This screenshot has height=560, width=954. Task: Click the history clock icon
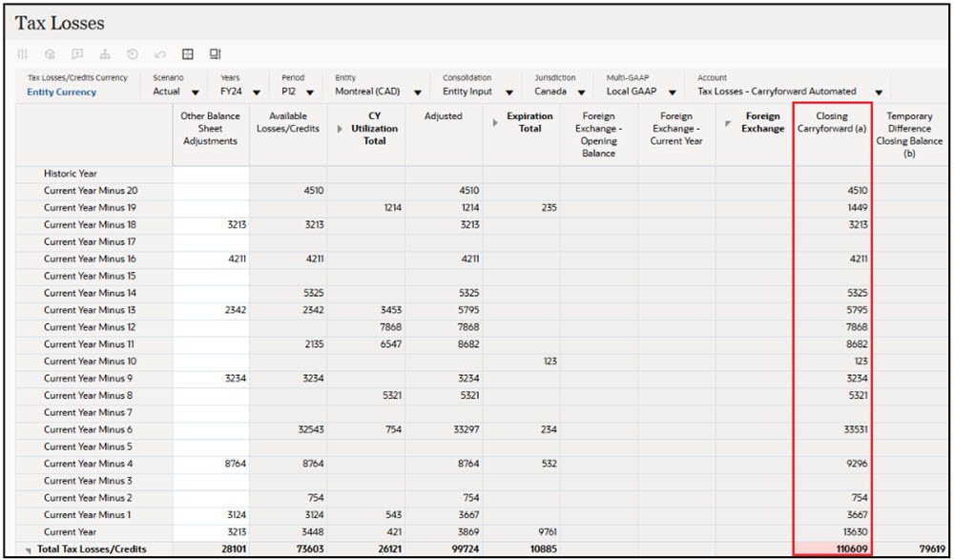(x=132, y=54)
